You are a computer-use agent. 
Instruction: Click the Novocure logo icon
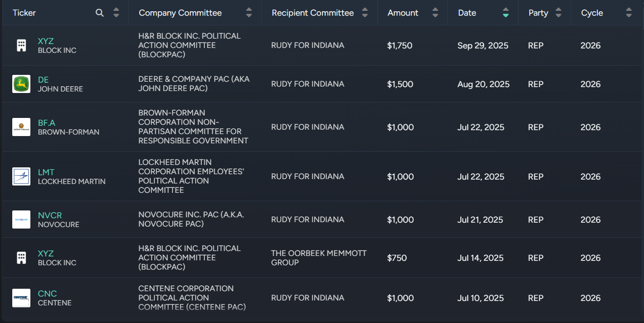(21, 220)
